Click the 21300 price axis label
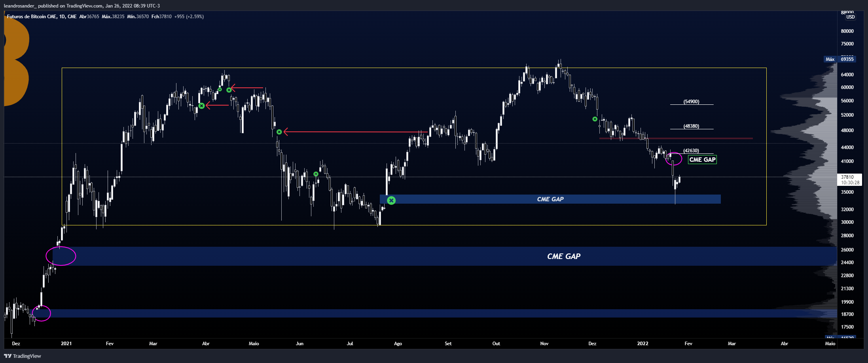This screenshot has width=868, height=363. 847,289
